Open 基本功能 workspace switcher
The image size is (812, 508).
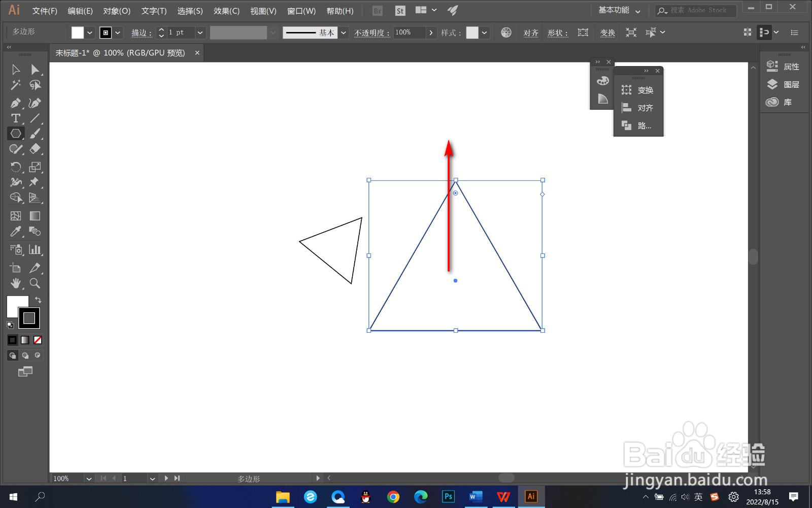(619, 10)
